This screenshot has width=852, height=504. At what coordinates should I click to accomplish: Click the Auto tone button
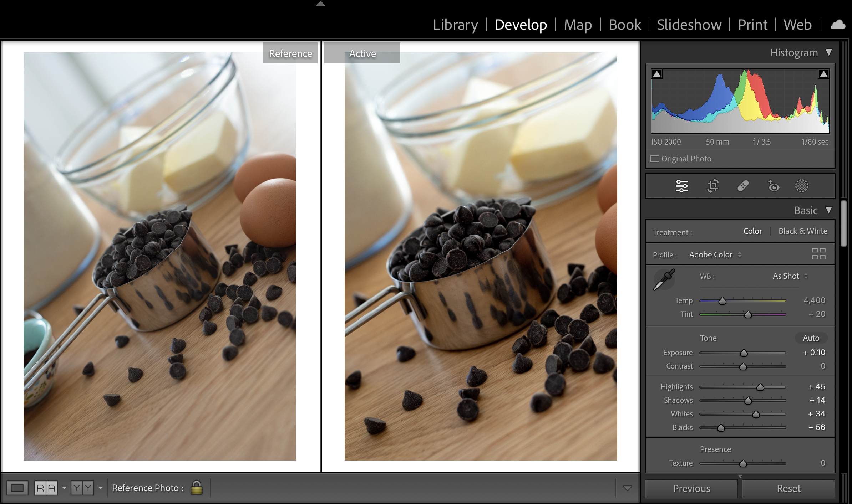click(x=811, y=338)
